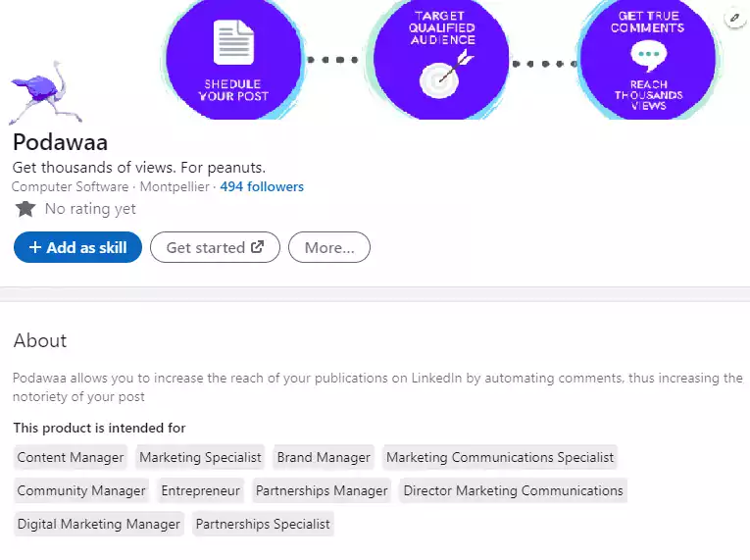Select Director Marketing Communications tag
Viewport: 750px width, 560px height.
click(x=513, y=490)
